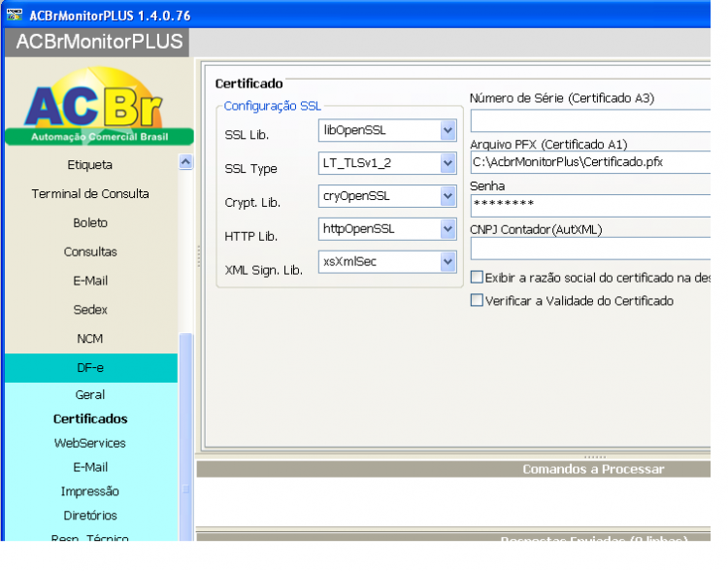Click the ACBr Automação Comercial Brasil logo
This screenshot has width=728, height=571.
click(x=99, y=105)
